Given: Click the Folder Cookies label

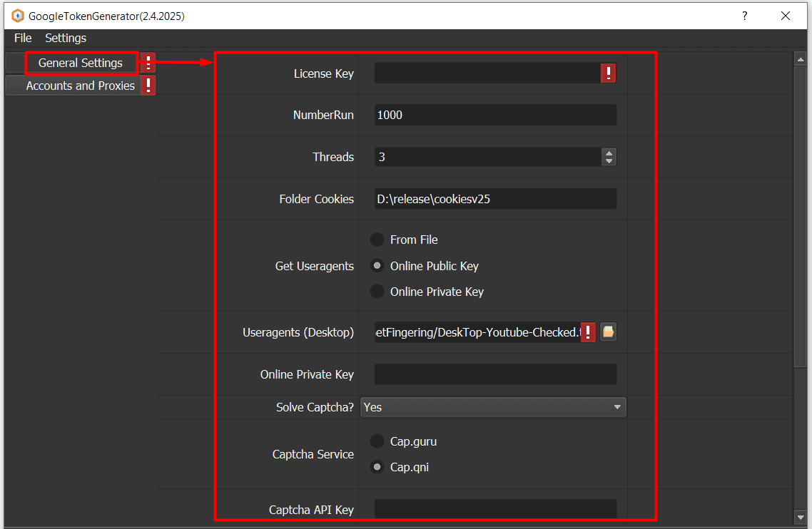Looking at the screenshot, I should point(316,199).
